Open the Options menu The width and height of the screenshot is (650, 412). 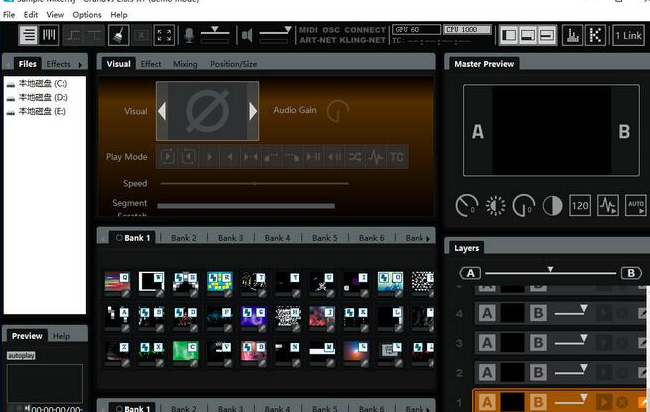tap(87, 15)
